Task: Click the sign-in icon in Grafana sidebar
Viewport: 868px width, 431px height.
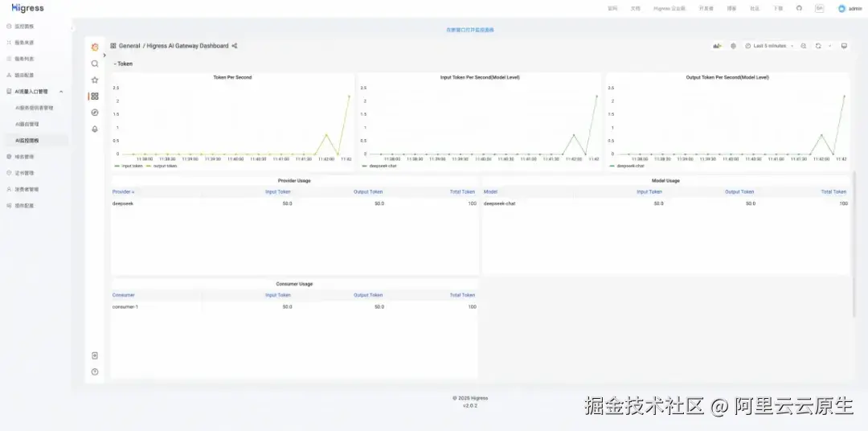Action: click(x=95, y=355)
